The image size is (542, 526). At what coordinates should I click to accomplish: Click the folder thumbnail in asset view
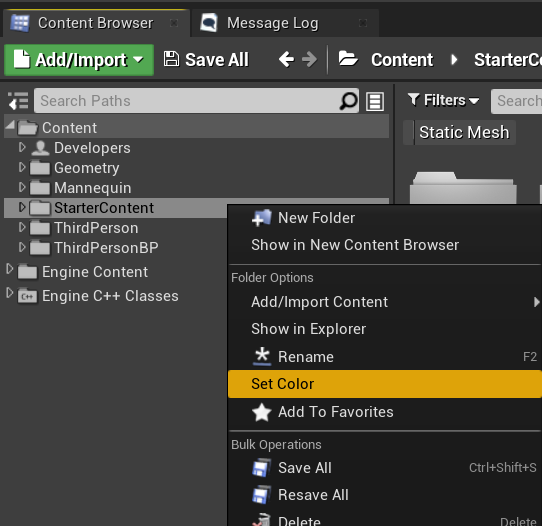463,187
